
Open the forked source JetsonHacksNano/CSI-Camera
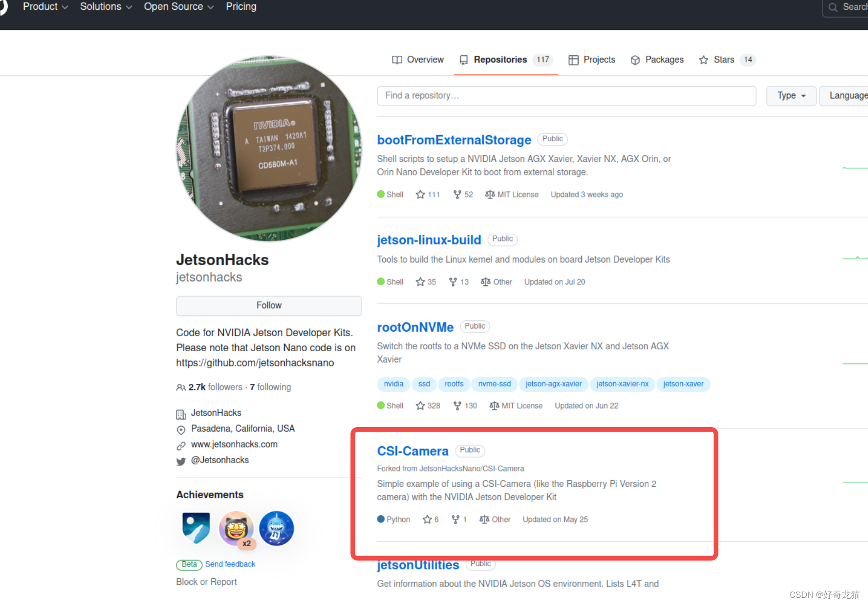(x=471, y=469)
